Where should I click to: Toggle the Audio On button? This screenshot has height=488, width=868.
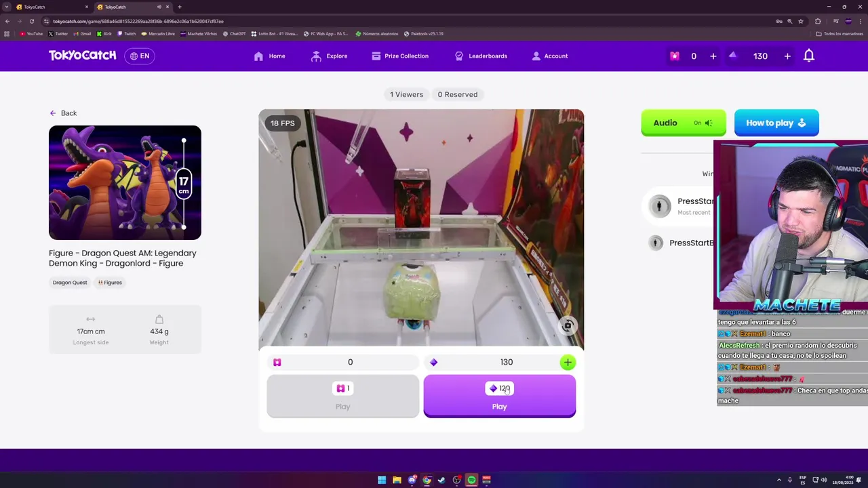(684, 123)
